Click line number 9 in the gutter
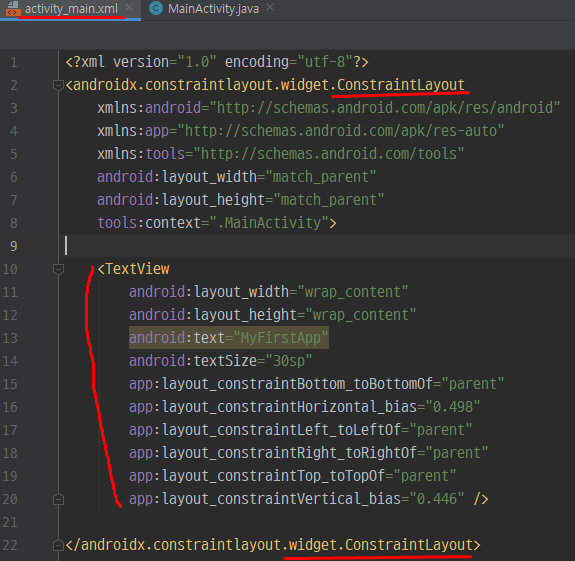Viewport: 575px width, 561px height. pos(14,246)
